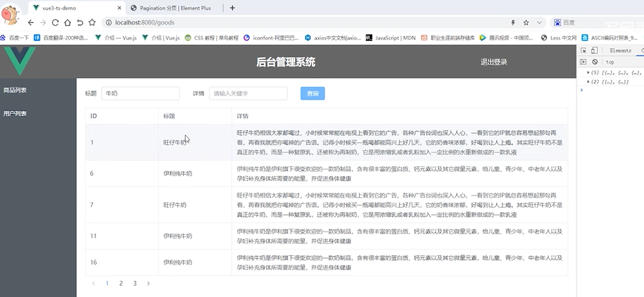Viewport: 644px width, 297px height.
Task: Select 商品列表 in the sidebar
Action: point(15,90)
